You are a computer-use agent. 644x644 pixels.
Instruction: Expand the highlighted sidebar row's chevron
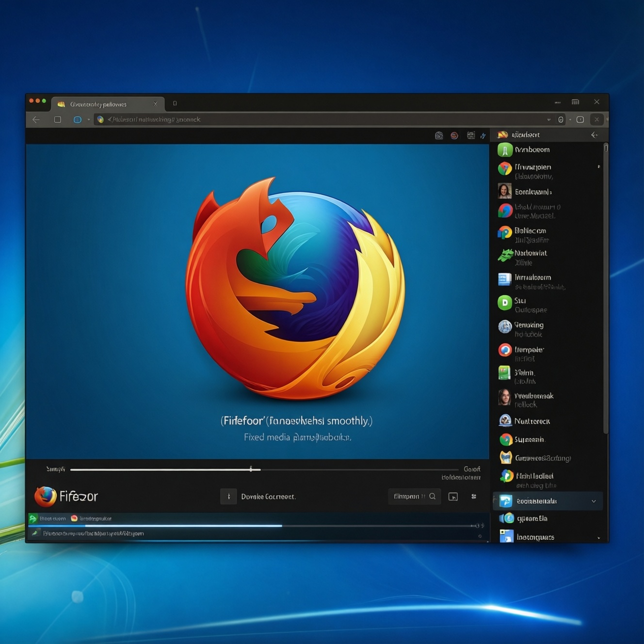coord(594,501)
